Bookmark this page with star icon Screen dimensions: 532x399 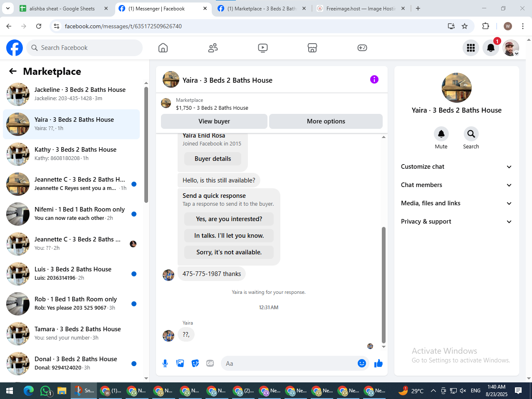pyautogui.click(x=465, y=26)
